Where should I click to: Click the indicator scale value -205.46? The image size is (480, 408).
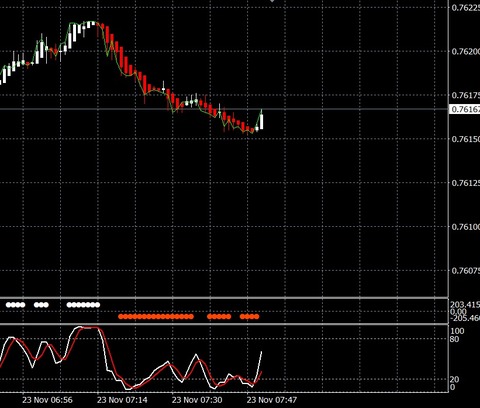pos(465,318)
